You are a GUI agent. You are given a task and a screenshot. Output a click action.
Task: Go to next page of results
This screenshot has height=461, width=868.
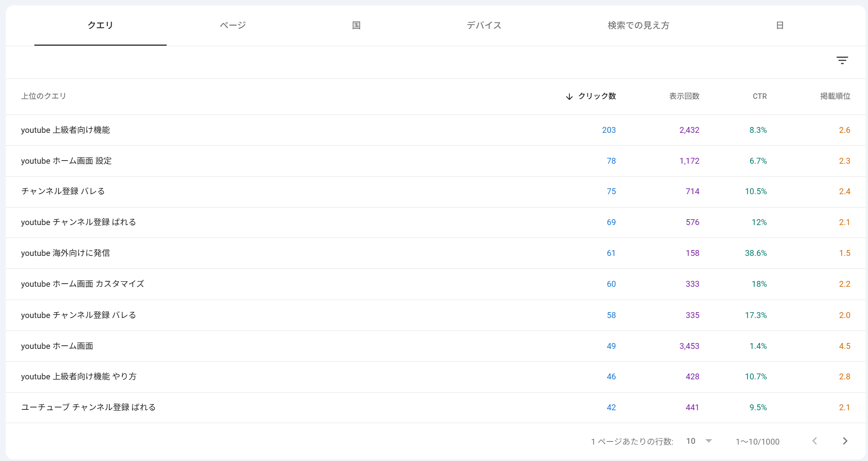point(845,441)
